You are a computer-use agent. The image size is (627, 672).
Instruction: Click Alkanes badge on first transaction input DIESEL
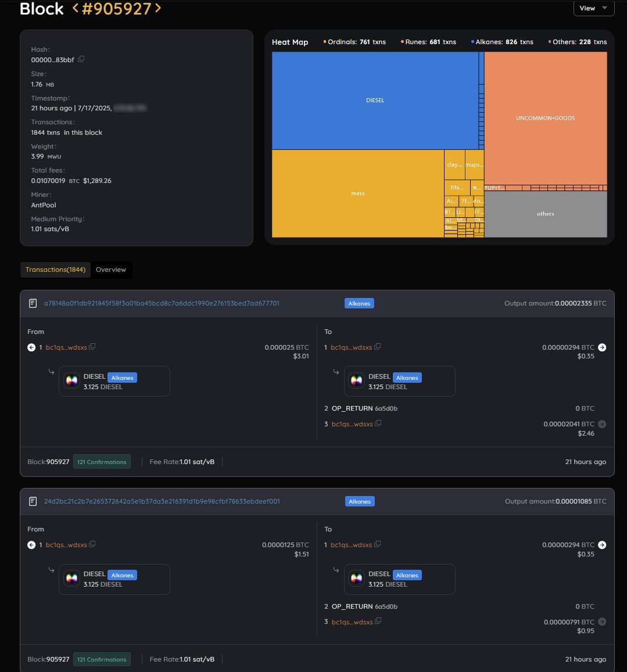click(x=122, y=378)
